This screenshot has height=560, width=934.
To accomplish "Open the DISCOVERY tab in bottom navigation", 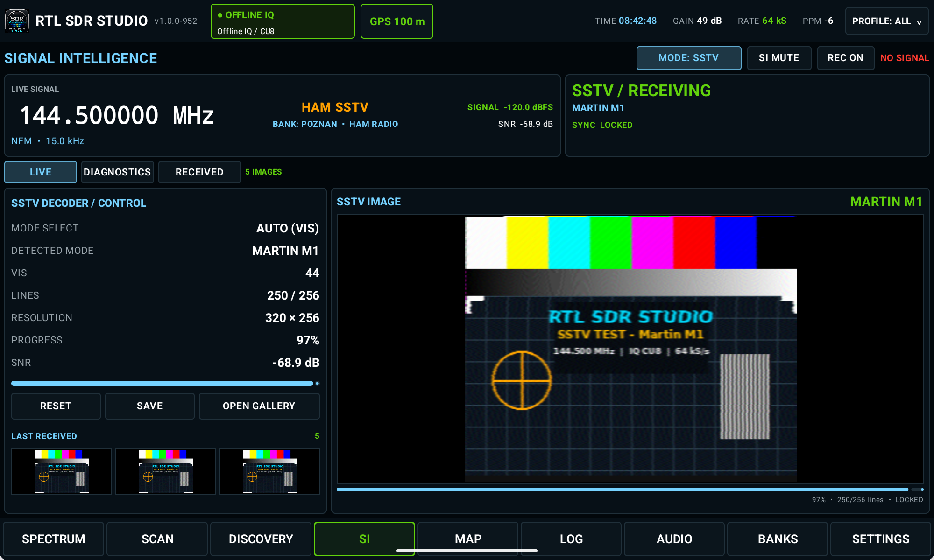I will (261, 539).
